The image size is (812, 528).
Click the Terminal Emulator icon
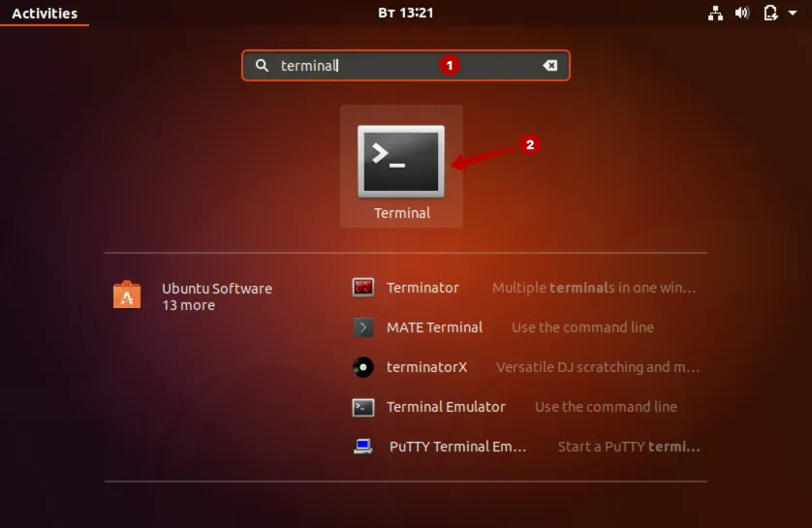363,408
